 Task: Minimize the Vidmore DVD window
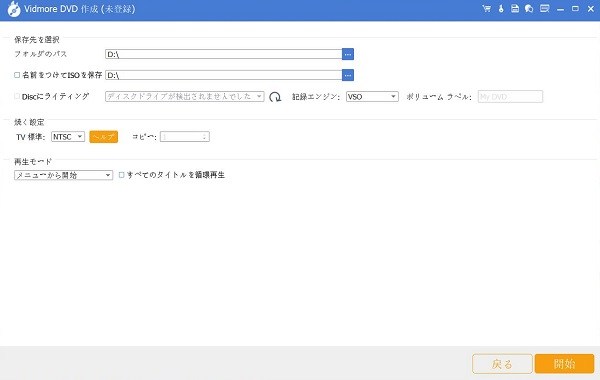(x=561, y=9)
